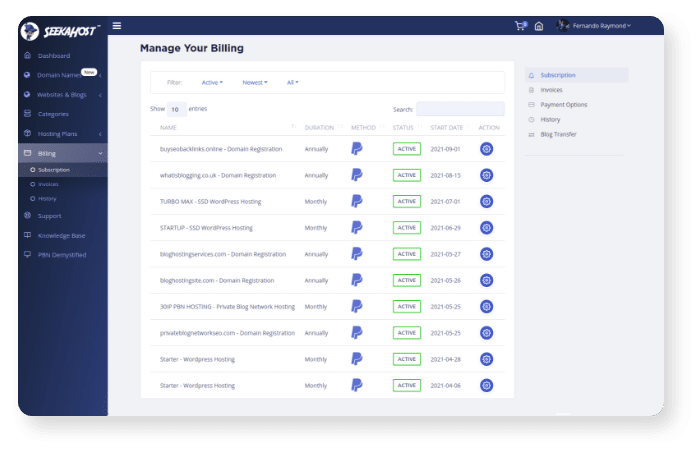700x454 pixels.
Task: Change the show entries count box
Action: tap(176, 109)
